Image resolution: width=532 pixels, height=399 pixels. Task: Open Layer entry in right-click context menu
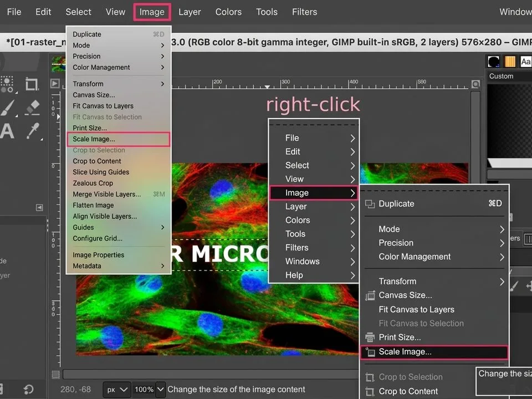[x=314, y=207]
